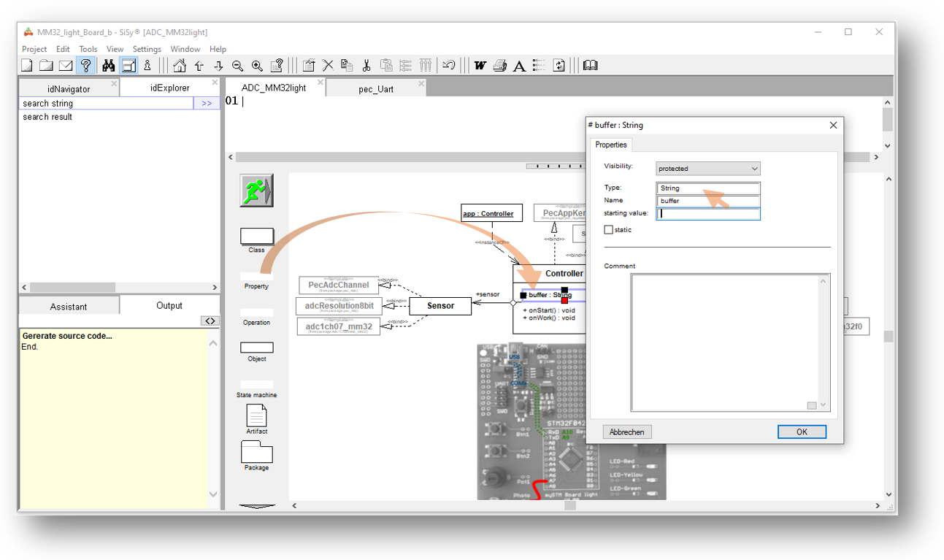Switch to the pec_Uart tab
Screen dimensions: 944x560
pyautogui.click(x=376, y=88)
